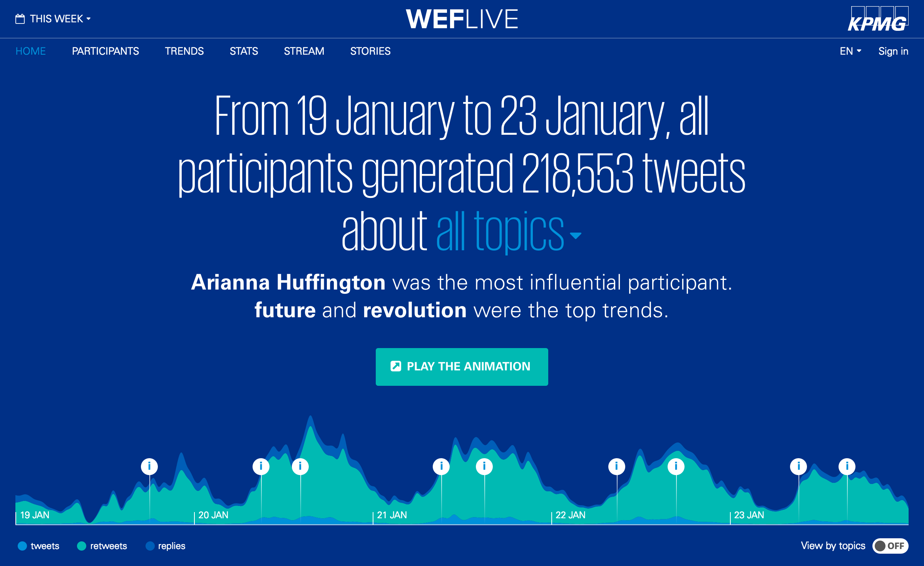
Task: Click the second info marker on 22 Jan
Action: (676, 467)
